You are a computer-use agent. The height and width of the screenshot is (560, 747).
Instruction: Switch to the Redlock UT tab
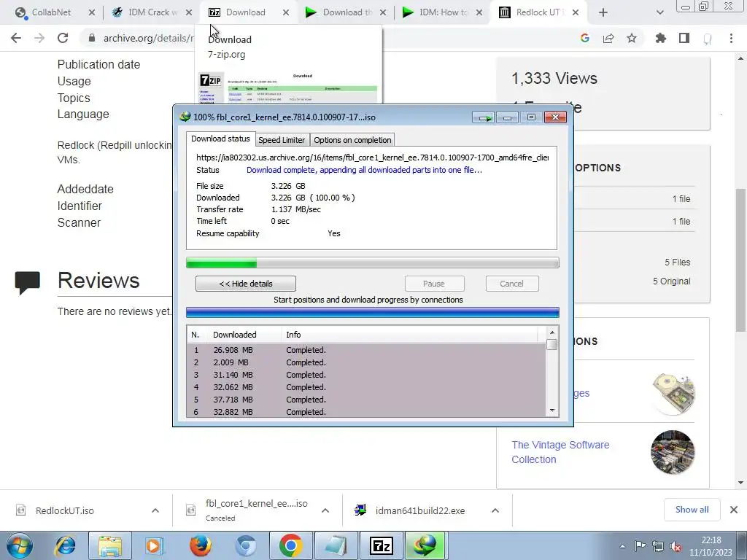pos(539,12)
